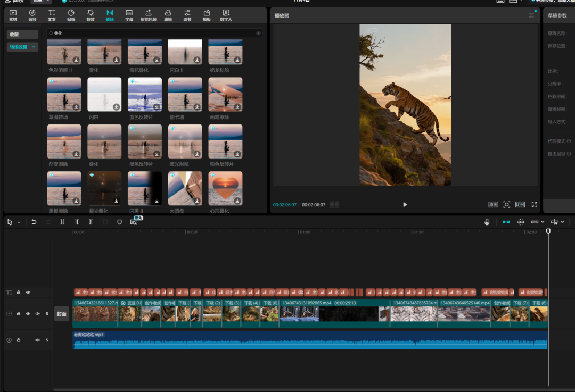
Task: Switch to the 字幕 subtitles tab
Action: tap(129, 15)
